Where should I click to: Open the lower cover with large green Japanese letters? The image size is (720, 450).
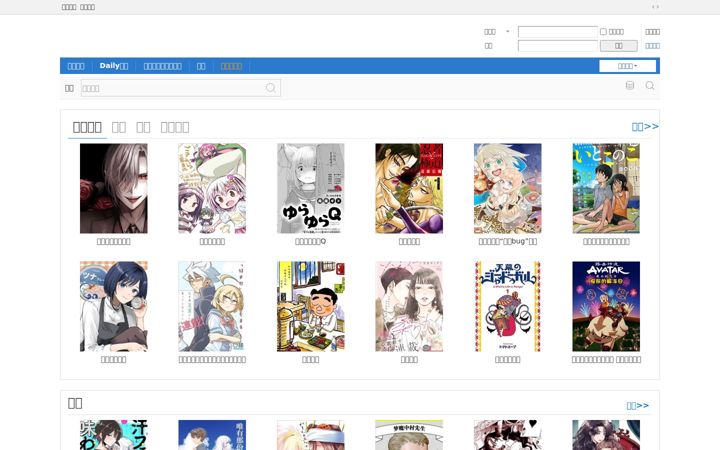pos(114,435)
